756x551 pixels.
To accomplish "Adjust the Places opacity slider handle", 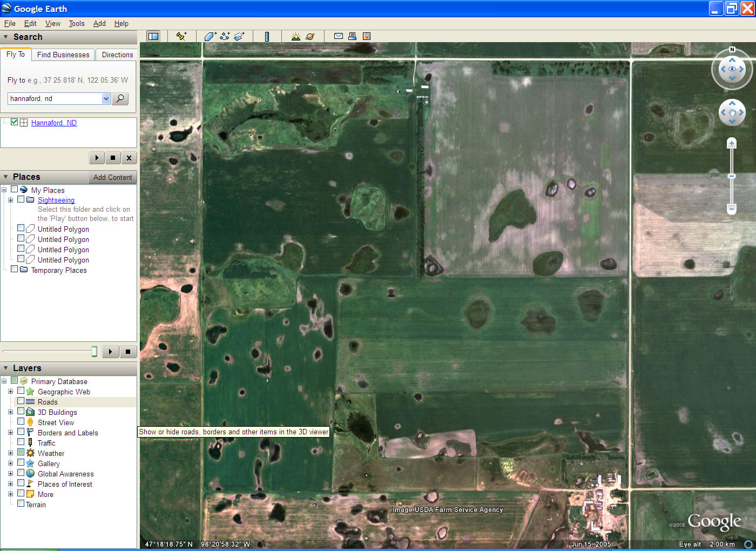I will point(94,352).
